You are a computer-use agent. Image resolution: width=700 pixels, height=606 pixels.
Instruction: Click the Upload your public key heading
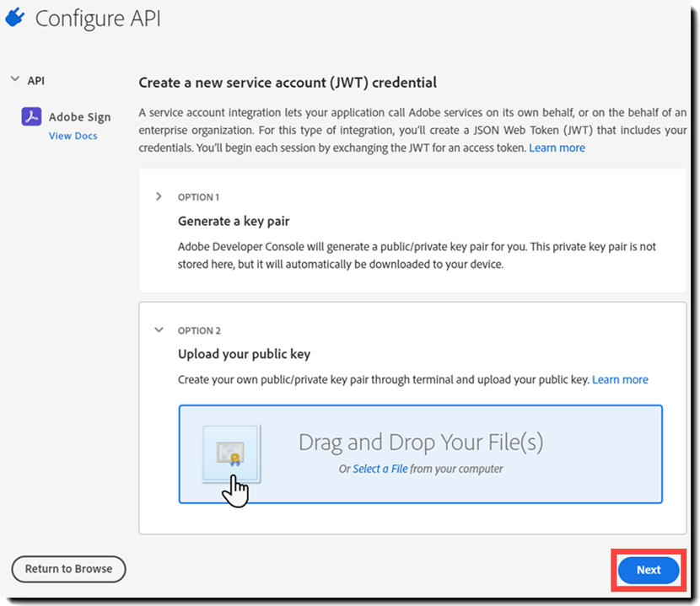(x=245, y=354)
